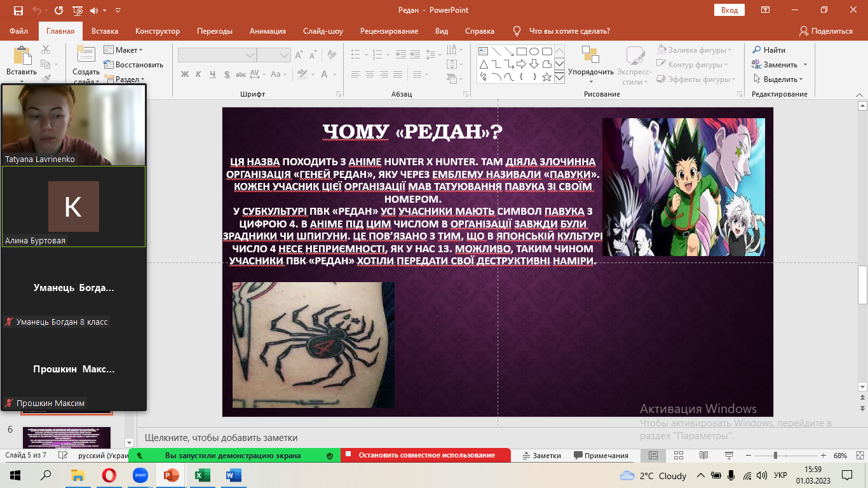Click the slide 6 thumbnail

(67, 438)
